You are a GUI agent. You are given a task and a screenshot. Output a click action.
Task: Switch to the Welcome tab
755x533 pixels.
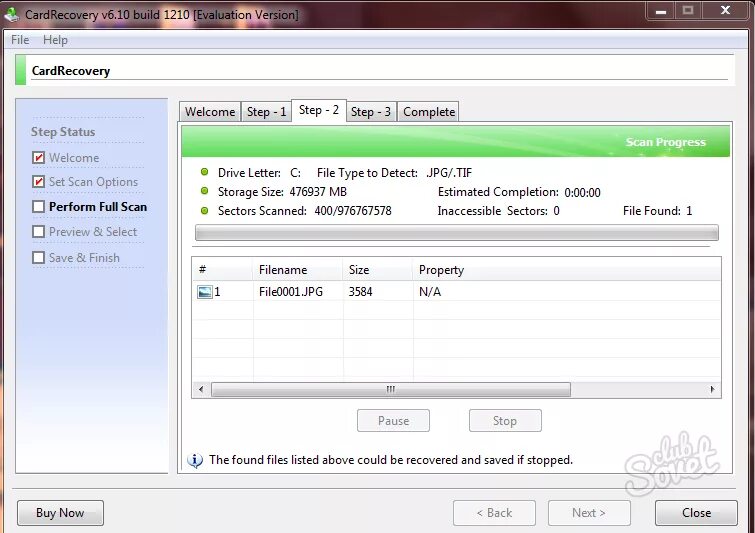(210, 112)
